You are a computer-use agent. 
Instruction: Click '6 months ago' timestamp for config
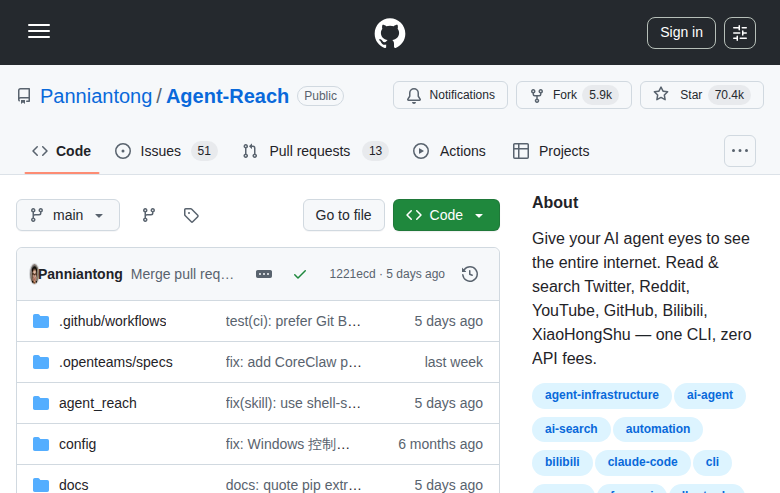[441, 444]
